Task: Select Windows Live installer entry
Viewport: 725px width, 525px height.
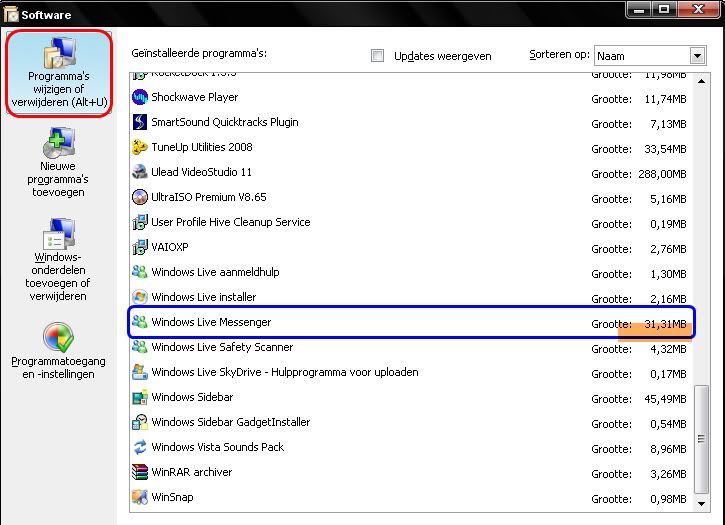Action: [412, 296]
